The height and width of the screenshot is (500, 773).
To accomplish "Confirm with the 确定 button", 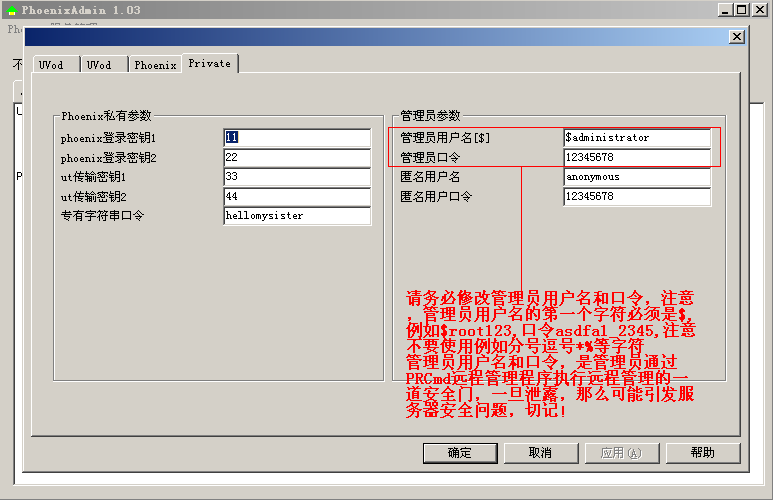I will 460,453.
